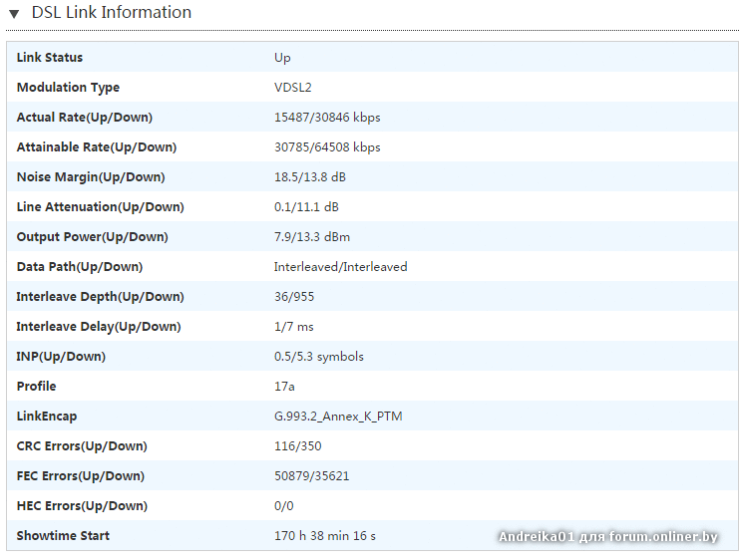Click the Showtime Start value 170 h 38 min
This screenshot has width=740, height=560.
[324, 536]
